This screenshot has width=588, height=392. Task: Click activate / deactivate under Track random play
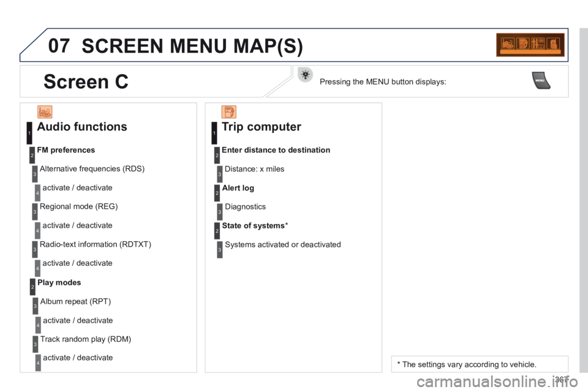[78, 358]
